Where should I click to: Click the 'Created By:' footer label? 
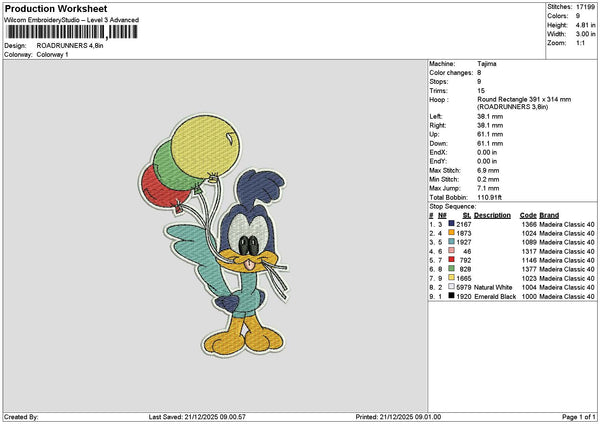point(21,417)
